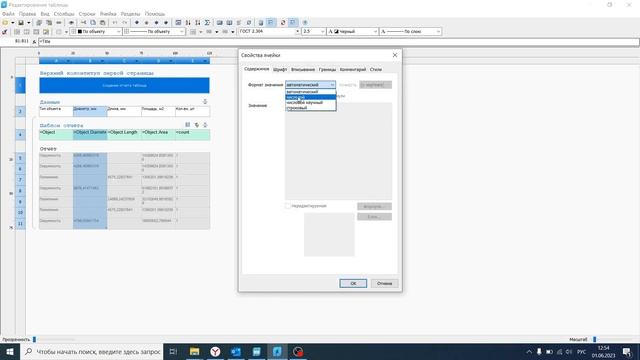The width and height of the screenshot is (640, 360).
Task: Click the formula bar input field
Action: pyautogui.click(x=338, y=42)
